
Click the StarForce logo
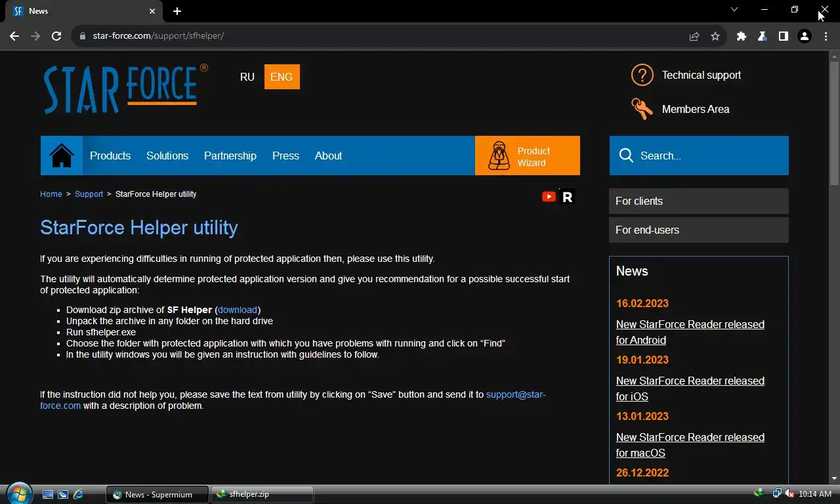(125, 89)
